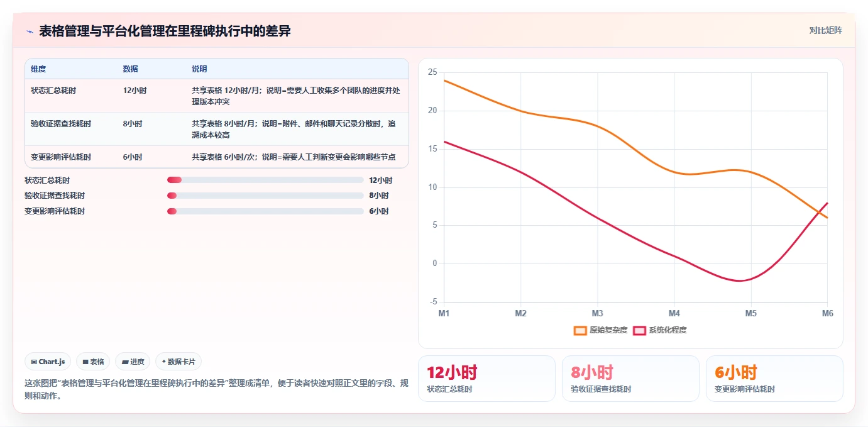Click description starting 共享表格 12小时/月
This screenshot has width=868, height=427.
tap(296, 96)
